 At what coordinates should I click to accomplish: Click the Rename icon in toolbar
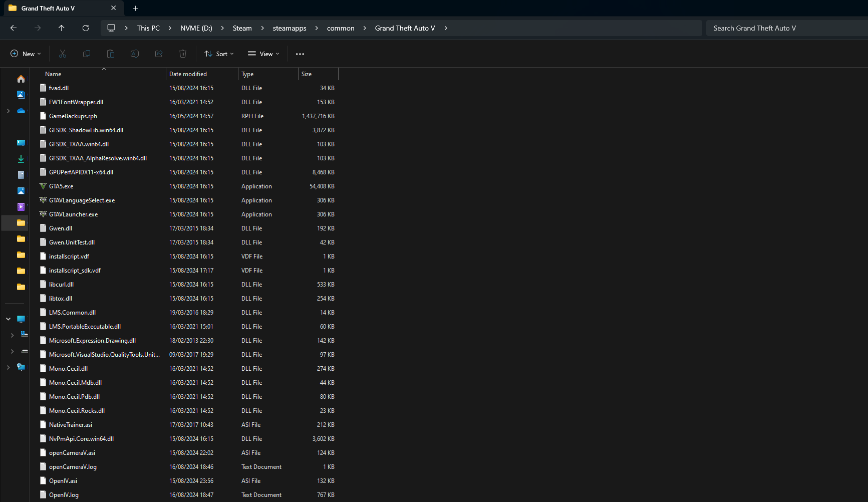point(135,54)
